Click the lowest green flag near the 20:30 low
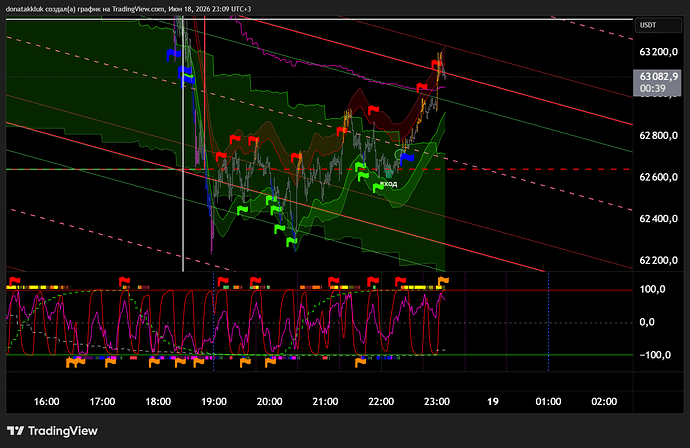 [x=291, y=241]
